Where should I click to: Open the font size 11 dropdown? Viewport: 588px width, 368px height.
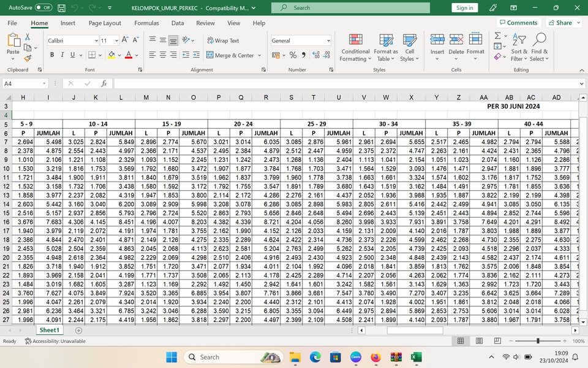tap(116, 40)
